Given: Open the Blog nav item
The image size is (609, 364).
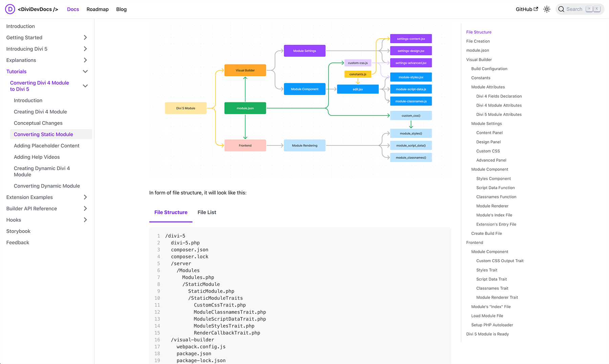Looking at the screenshot, I should (121, 9).
